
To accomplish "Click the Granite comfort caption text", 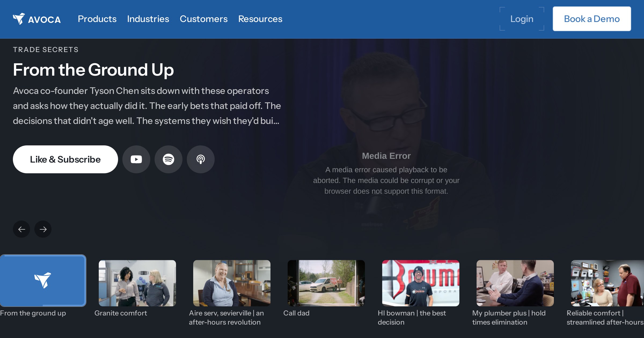I will click(x=121, y=313).
